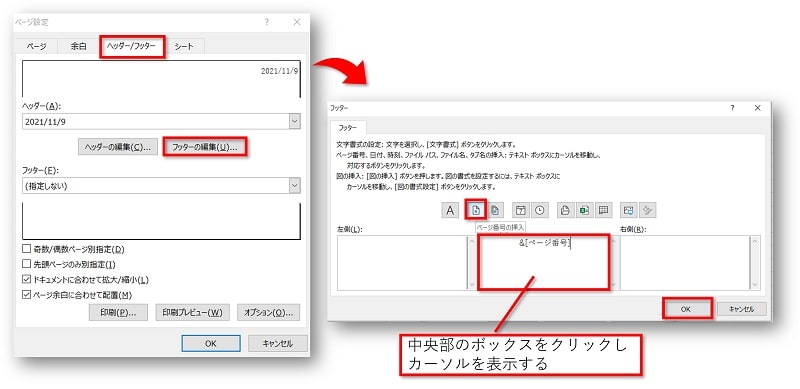The height and width of the screenshot is (389, 800).
Task: Click the center section box scrollbar
Action: pyautogui.click(x=613, y=263)
